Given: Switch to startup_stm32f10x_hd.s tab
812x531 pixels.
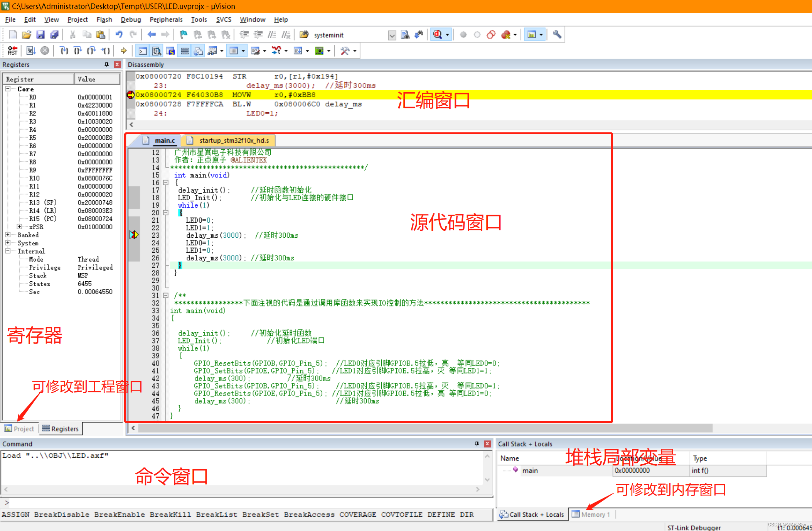Looking at the screenshot, I should point(229,140).
